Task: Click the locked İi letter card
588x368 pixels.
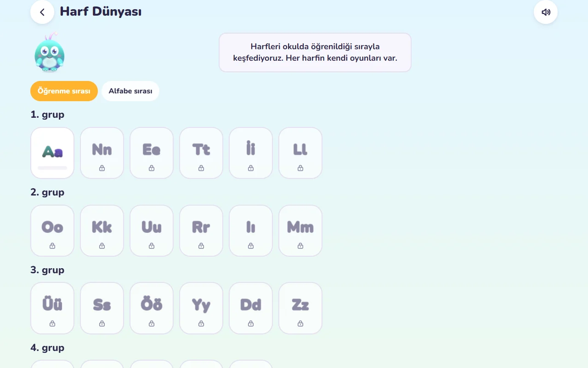Action: coord(251,153)
